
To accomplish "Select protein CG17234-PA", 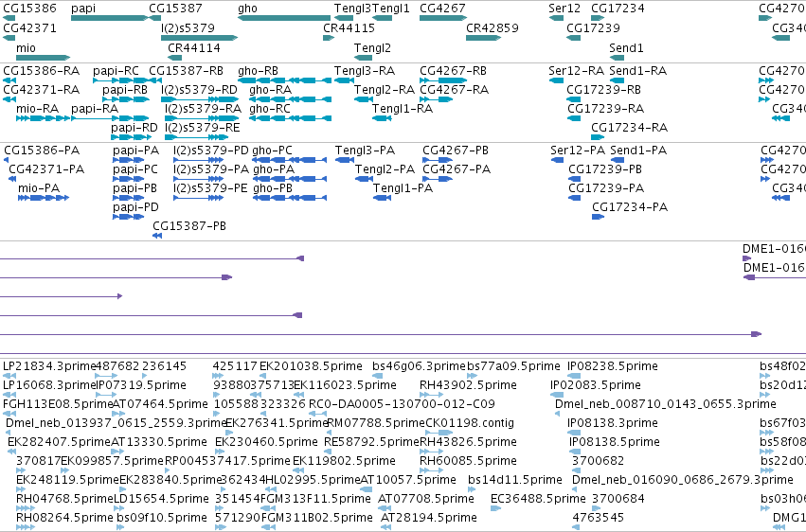I will (x=598, y=217).
